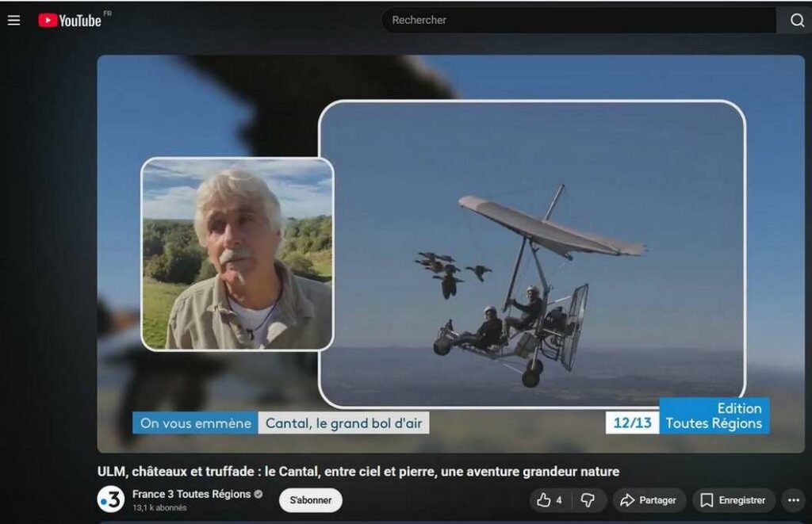Viewport: 812px width, 524px height.
Task: Click Enregistrer to save the video to playlist
Action: (x=733, y=500)
